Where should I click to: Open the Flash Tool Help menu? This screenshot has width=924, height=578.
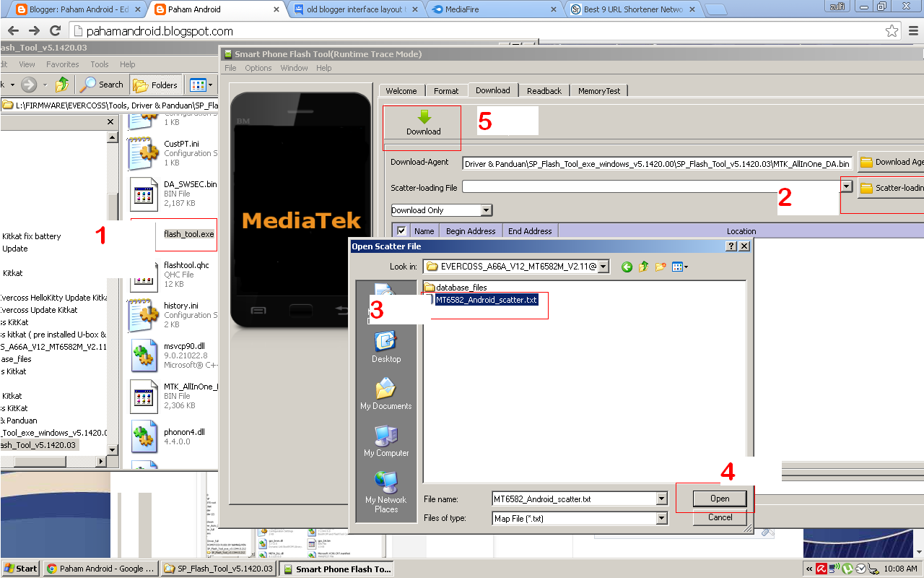(x=324, y=68)
